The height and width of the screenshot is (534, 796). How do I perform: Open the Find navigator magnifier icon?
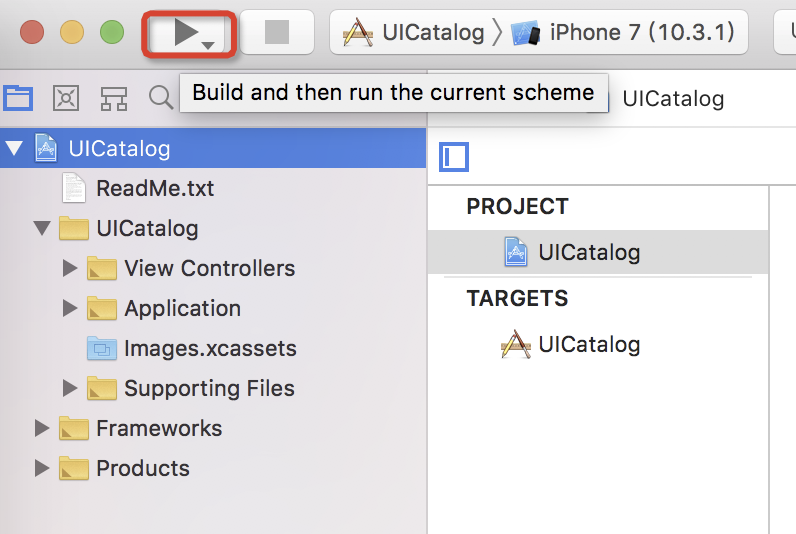pos(160,97)
